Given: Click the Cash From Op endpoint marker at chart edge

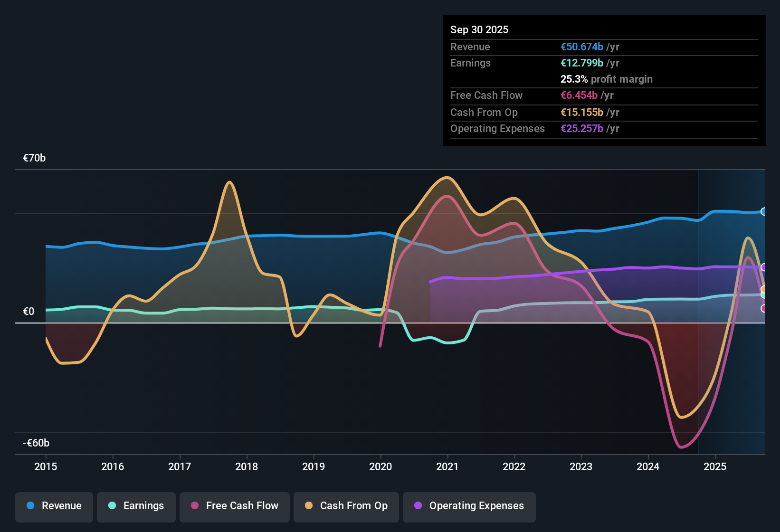Looking at the screenshot, I should click(764, 289).
